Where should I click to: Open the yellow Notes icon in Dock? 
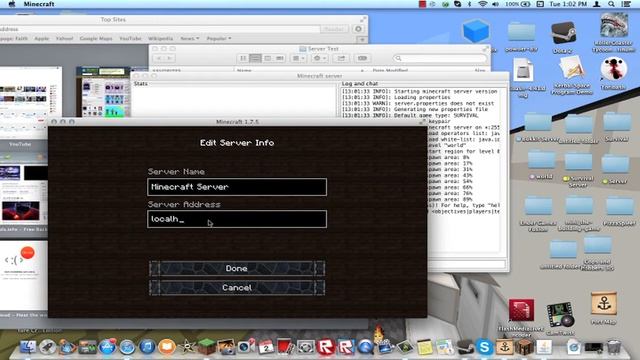click(424, 347)
